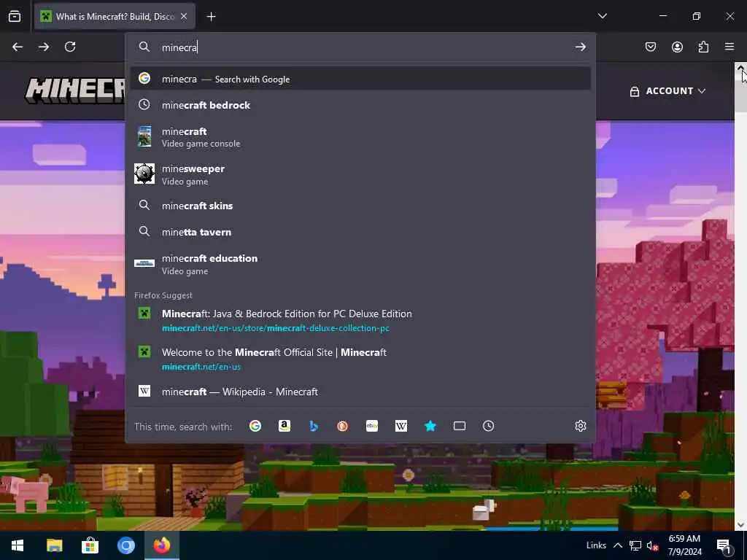Click the muted volume tray icon
747x560 pixels.
[x=652, y=546]
